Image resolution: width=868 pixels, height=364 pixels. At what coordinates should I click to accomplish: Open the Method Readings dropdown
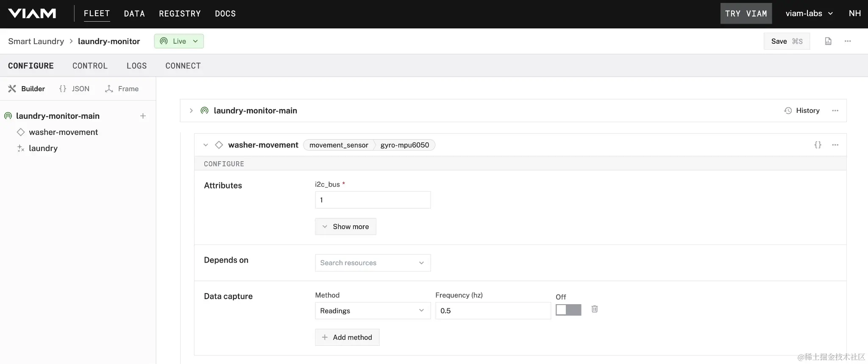(x=373, y=311)
